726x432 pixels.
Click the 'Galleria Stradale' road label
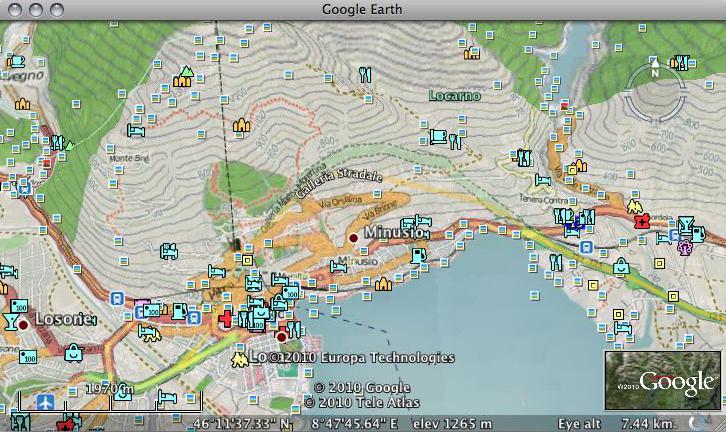point(339,182)
